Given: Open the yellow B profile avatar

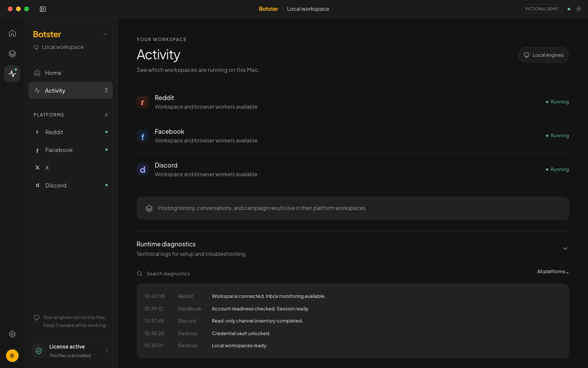Looking at the screenshot, I should coord(12,356).
